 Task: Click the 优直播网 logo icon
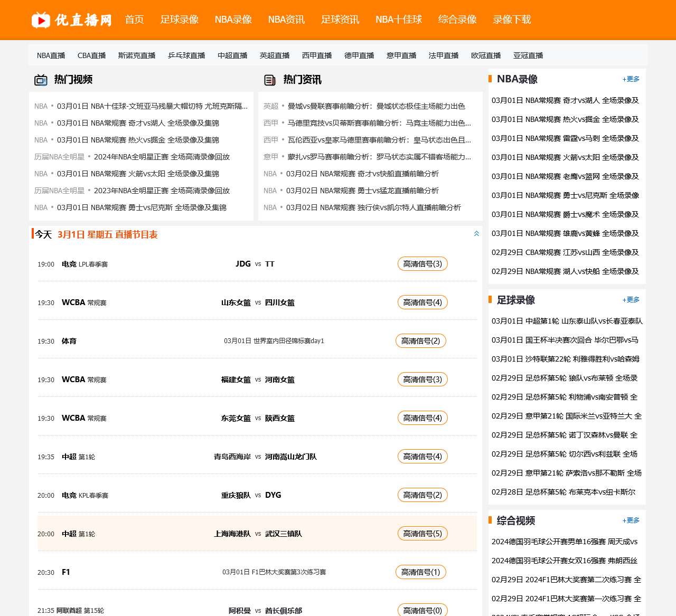click(x=41, y=20)
